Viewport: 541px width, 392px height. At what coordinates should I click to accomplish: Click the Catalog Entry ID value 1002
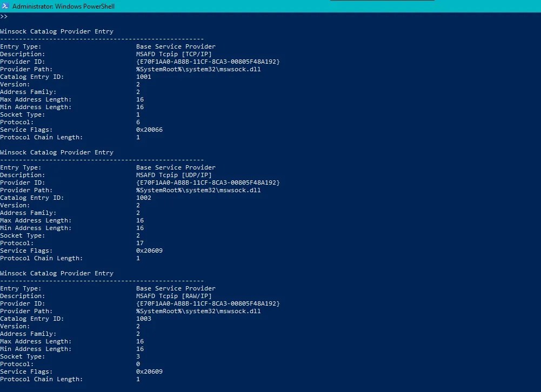(143, 198)
